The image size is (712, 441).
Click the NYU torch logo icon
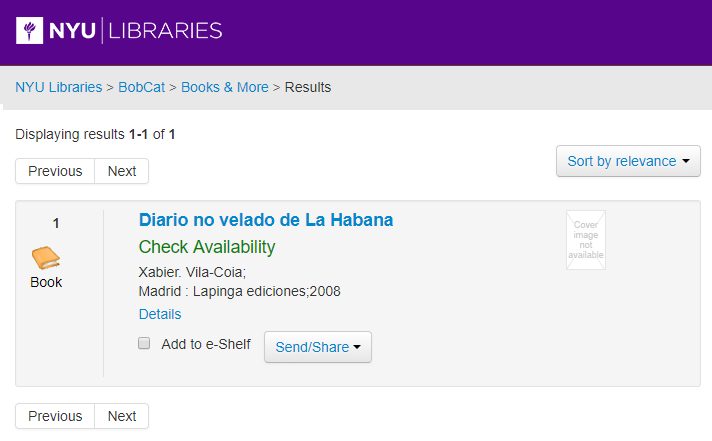30,30
